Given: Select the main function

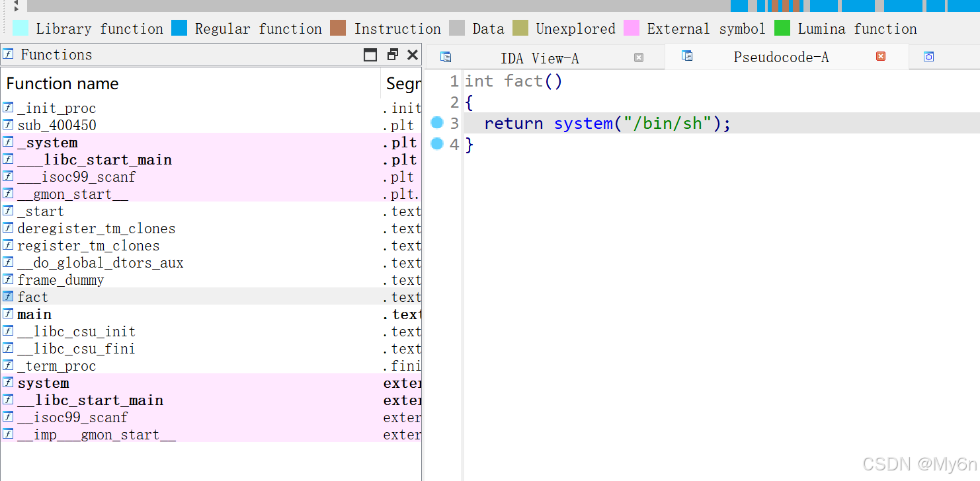Looking at the screenshot, I should click(211, 314).
